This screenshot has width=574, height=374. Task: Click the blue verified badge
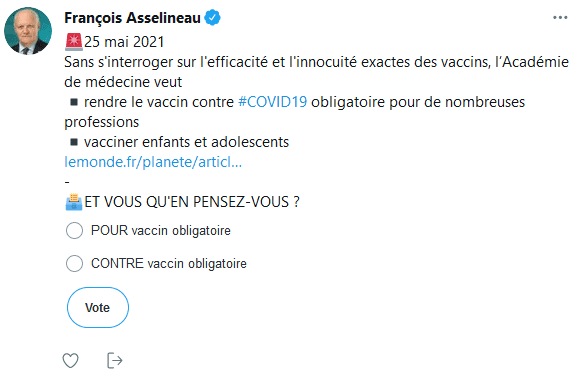(212, 18)
